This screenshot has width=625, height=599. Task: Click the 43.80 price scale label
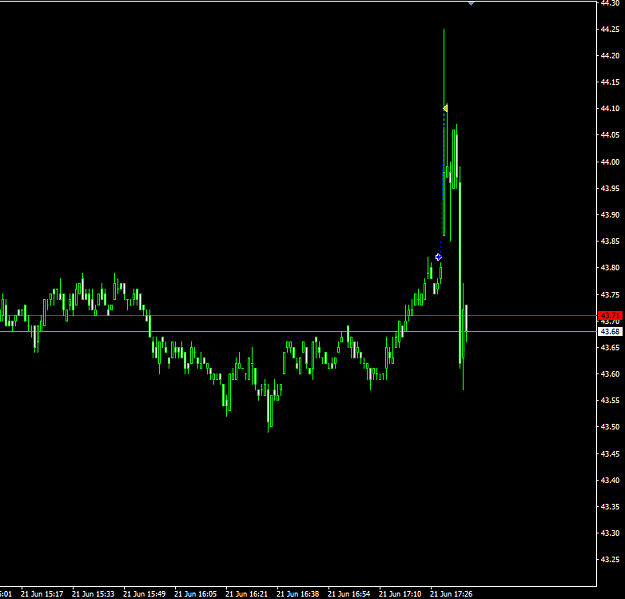pyautogui.click(x=610, y=268)
